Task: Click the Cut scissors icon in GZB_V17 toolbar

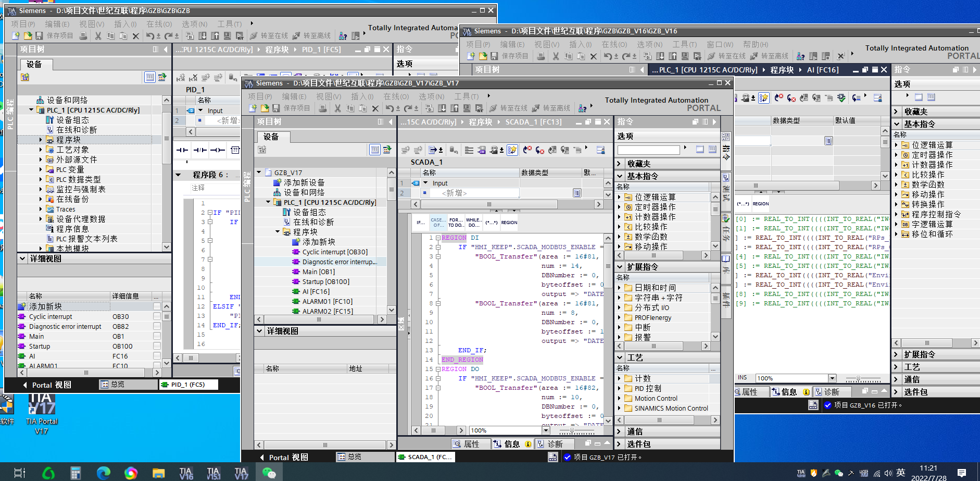Action: point(337,108)
